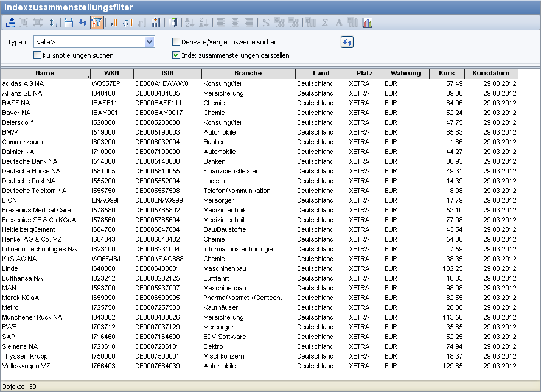This screenshot has height=392, width=541.
Task: Click the bar chart icon in toolbar
Action: [x=367, y=23]
